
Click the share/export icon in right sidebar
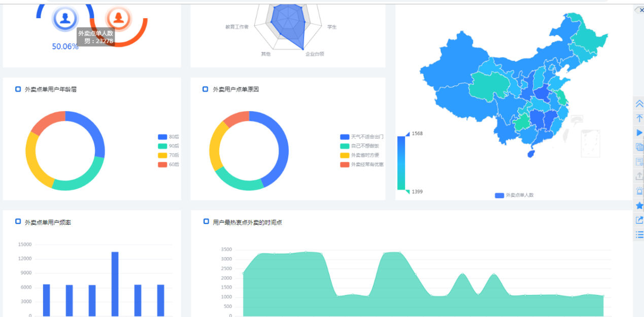pyautogui.click(x=639, y=220)
